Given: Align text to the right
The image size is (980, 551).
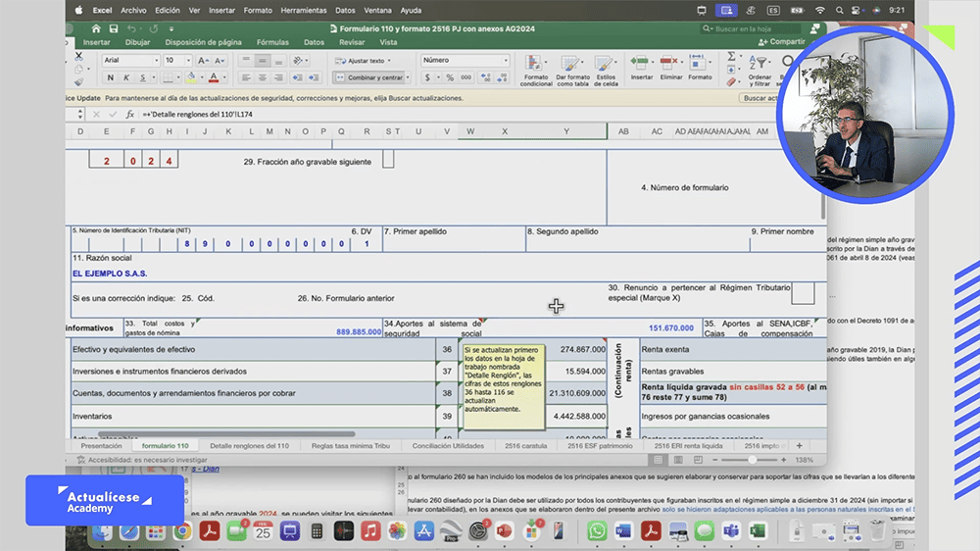Looking at the screenshot, I should [x=278, y=77].
